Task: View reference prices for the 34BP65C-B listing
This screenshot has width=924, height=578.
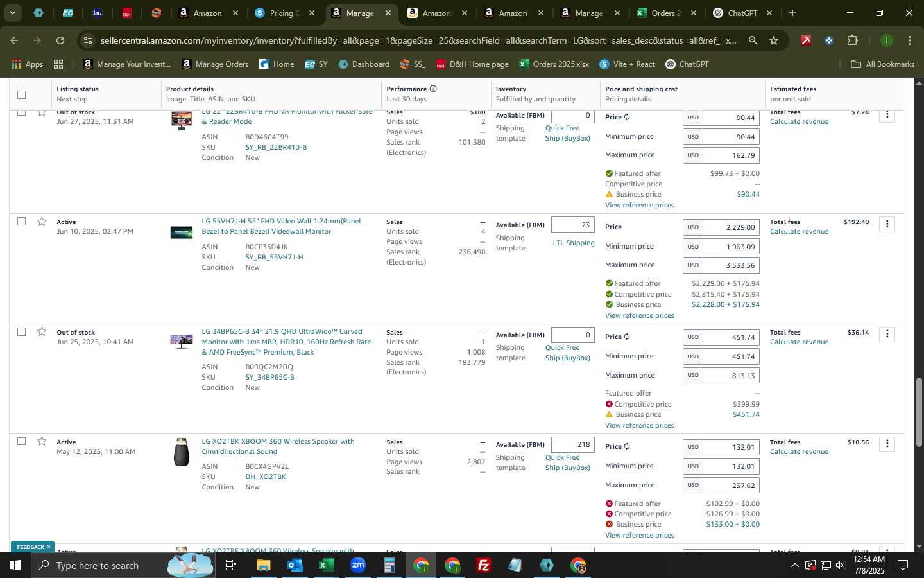Action: pyautogui.click(x=639, y=425)
